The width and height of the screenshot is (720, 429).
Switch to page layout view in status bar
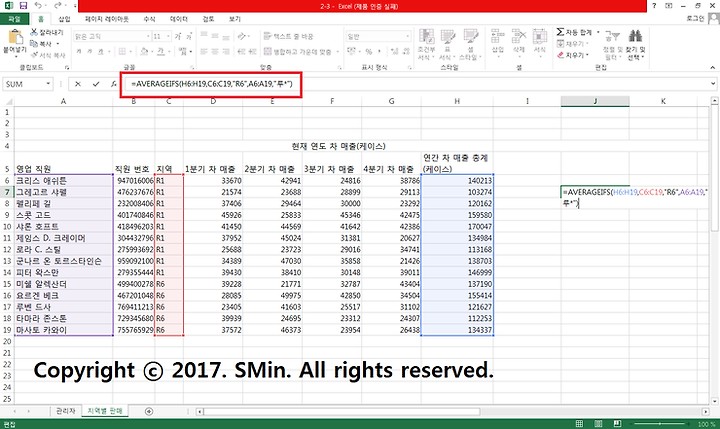pos(598,423)
